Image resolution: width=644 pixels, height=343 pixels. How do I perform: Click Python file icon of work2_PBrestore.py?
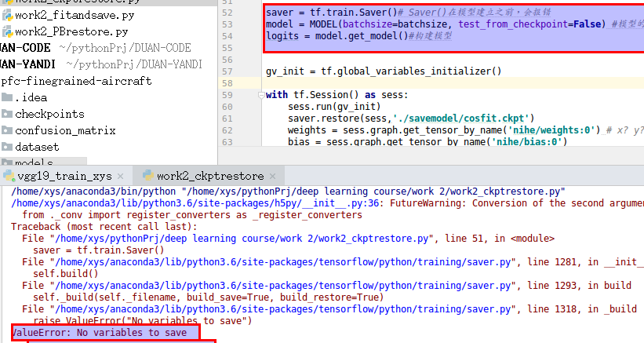pyautogui.click(x=7, y=31)
